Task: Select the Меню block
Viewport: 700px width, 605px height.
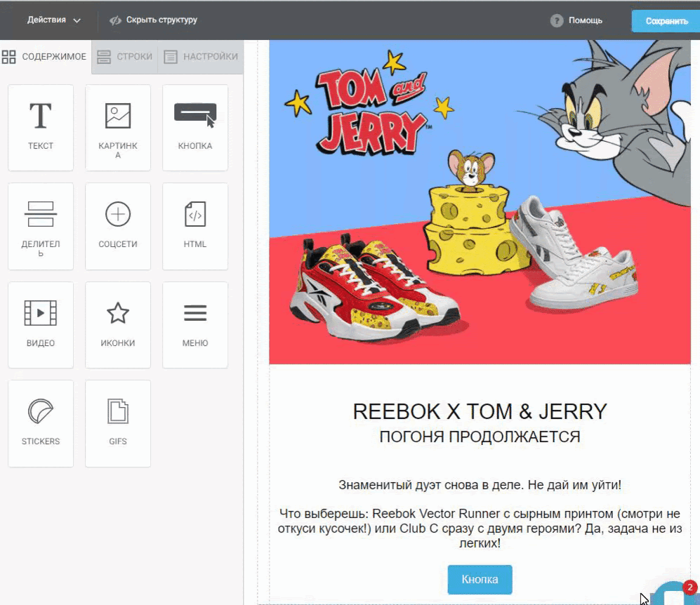Action: pos(195,325)
